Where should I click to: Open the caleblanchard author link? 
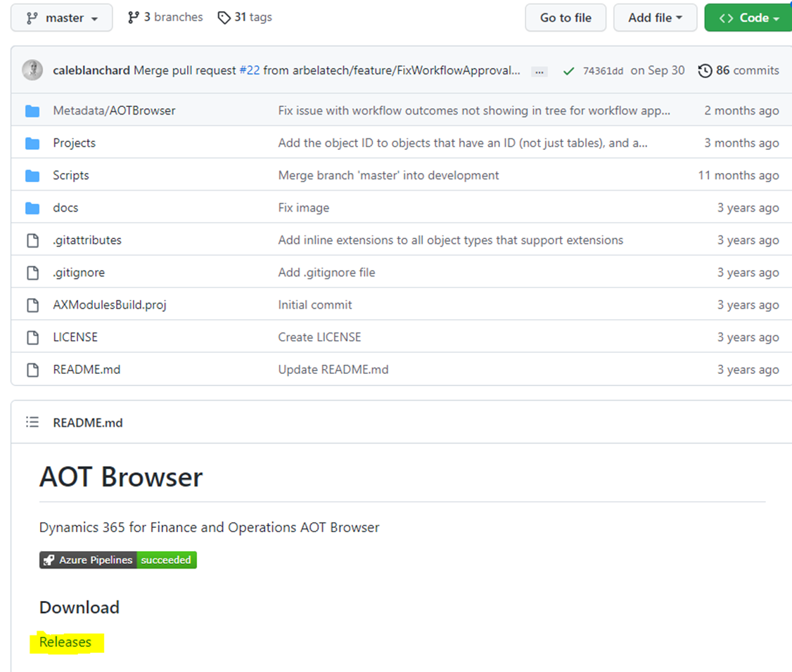coord(91,70)
